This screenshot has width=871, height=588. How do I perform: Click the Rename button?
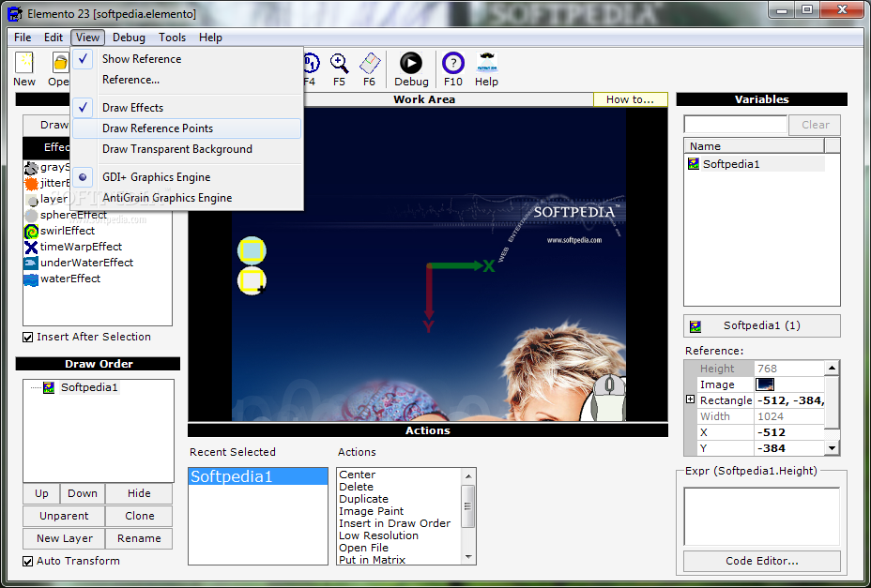coord(139,538)
